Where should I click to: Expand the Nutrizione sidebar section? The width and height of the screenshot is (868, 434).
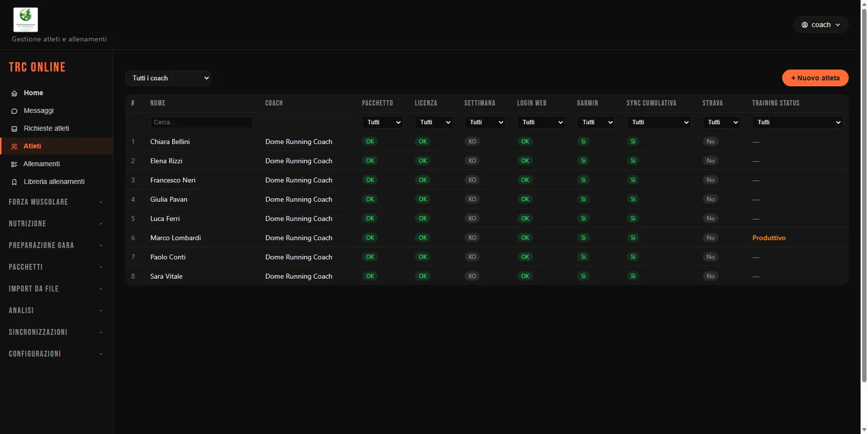click(x=56, y=224)
